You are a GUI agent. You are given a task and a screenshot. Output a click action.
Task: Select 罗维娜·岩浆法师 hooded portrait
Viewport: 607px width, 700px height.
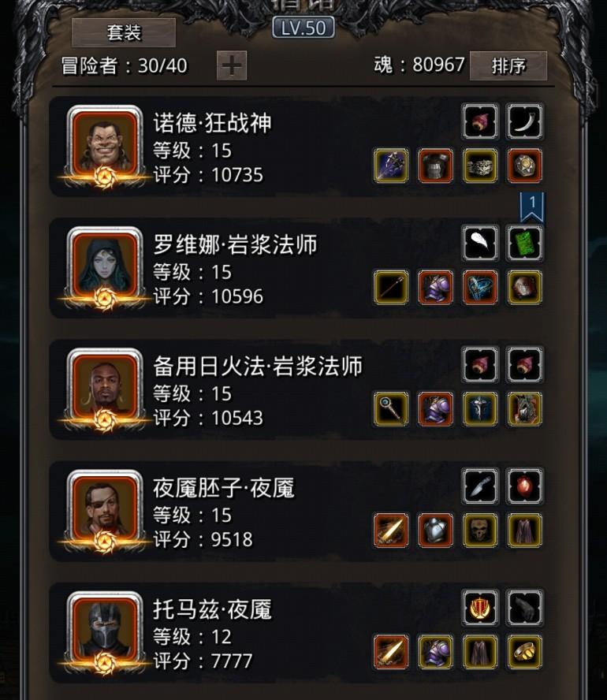[x=105, y=267]
